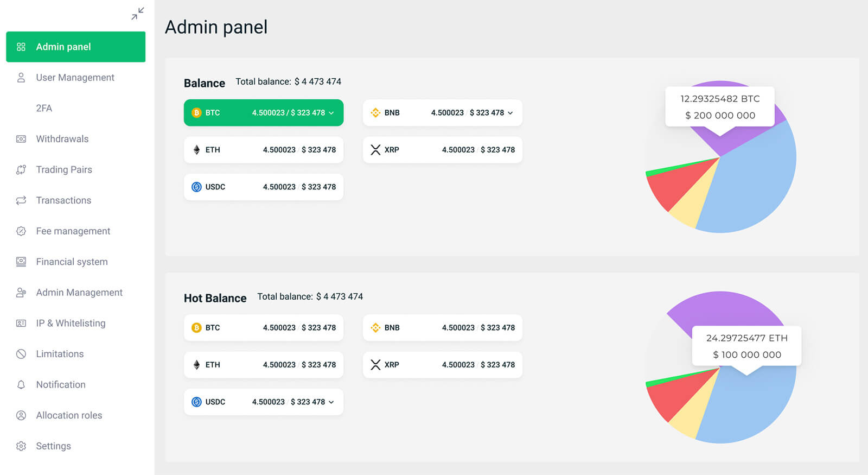The width and height of the screenshot is (868, 475).
Task: Open the User Management menu item
Action: click(x=75, y=78)
